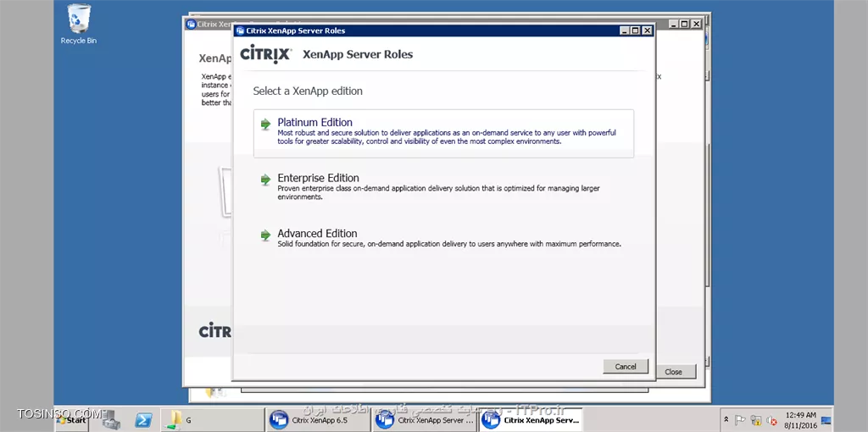Minimize the XenApp Server Roles dialog

(625, 31)
